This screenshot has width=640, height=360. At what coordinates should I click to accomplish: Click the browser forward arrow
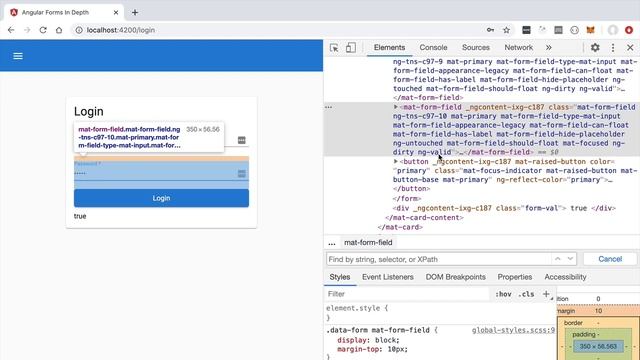coord(27,30)
